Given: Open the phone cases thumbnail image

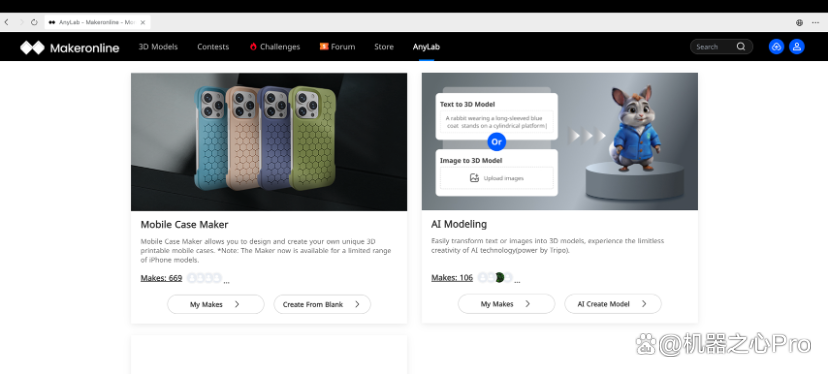Looking at the screenshot, I should point(269,142).
